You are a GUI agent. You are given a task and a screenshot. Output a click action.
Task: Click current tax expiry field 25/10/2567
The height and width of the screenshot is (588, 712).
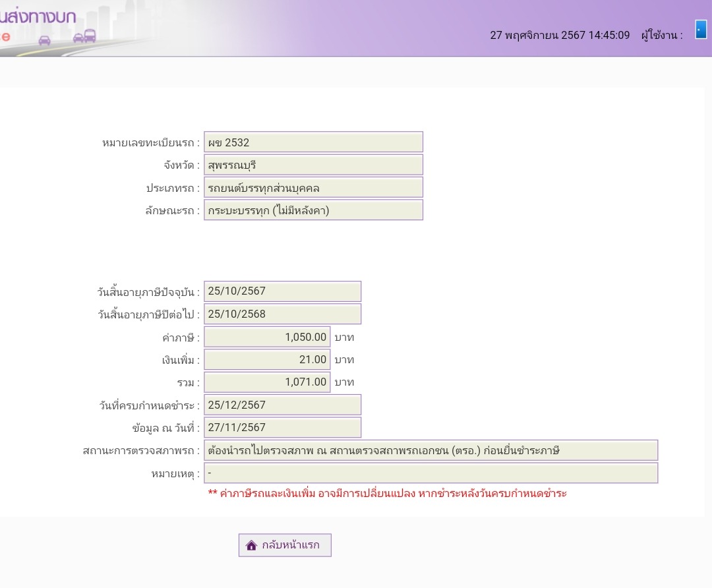pos(282,291)
